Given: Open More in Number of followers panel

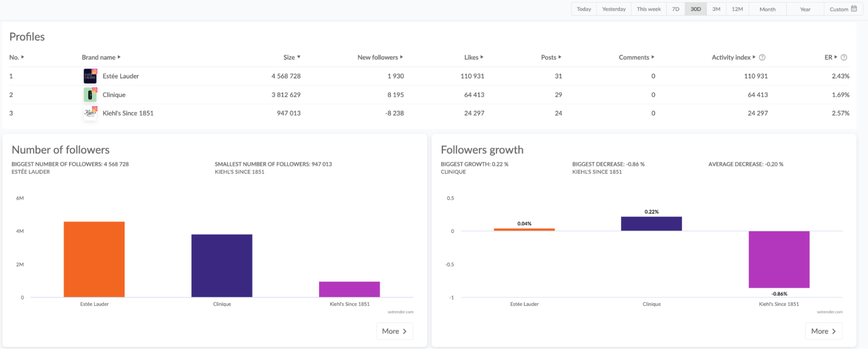Looking at the screenshot, I should pyautogui.click(x=394, y=331).
